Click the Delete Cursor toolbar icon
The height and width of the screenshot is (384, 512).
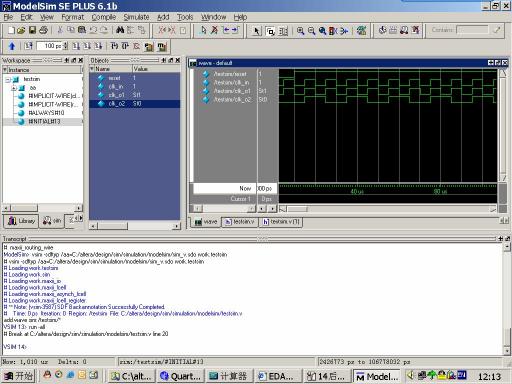(214, 30)
